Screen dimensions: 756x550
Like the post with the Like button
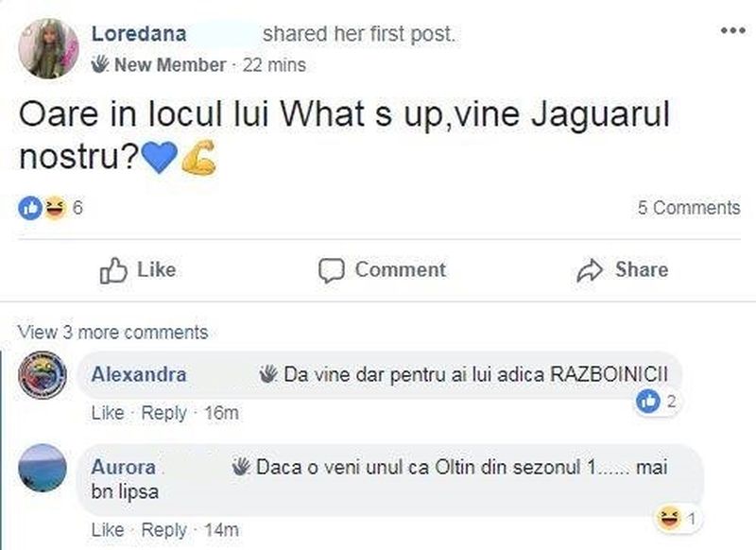point(138,270)
